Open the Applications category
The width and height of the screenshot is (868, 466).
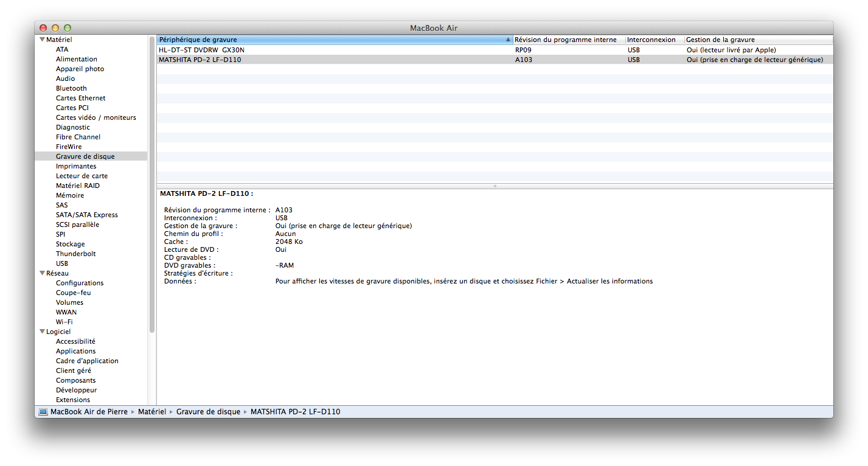pos(76,351)
